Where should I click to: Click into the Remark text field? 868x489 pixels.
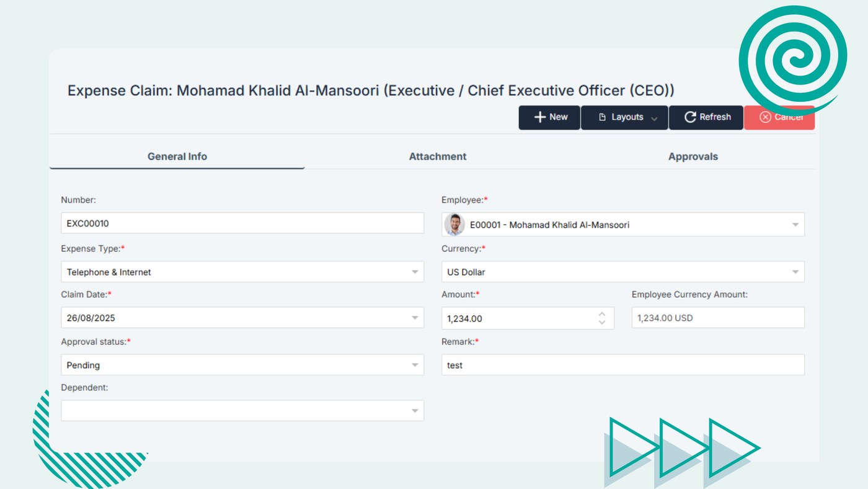(622, 365)
